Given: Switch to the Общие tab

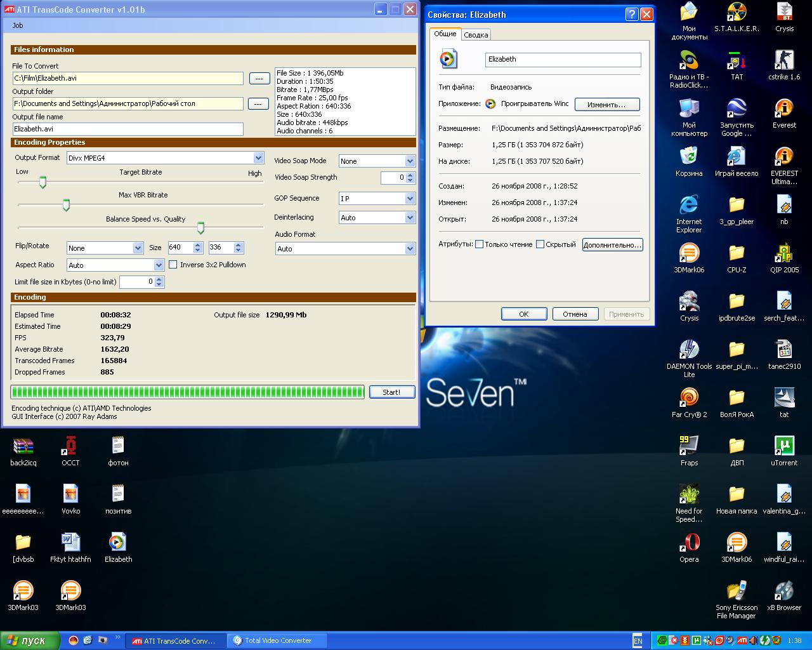Looking at the screenshot, I should point(445,34).
